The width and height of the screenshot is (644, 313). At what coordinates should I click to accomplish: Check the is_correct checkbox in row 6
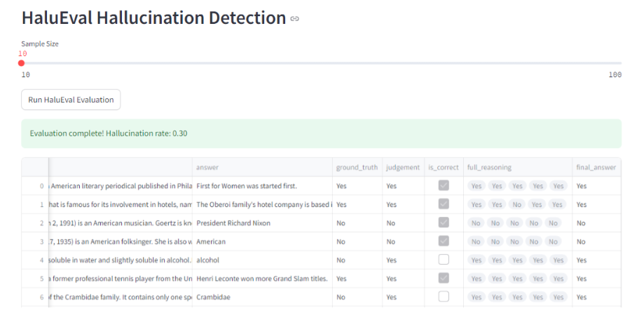click(443, 297)
